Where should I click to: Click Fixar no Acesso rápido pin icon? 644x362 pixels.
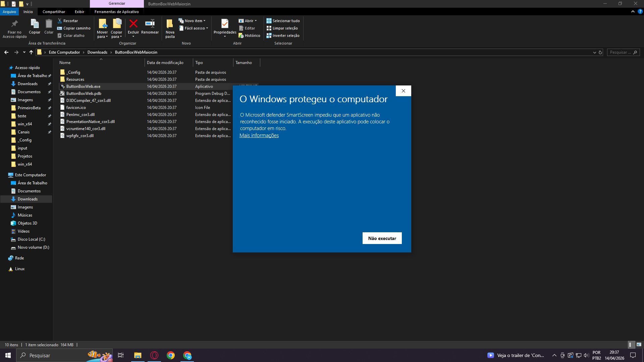click(x=14, y=24)
